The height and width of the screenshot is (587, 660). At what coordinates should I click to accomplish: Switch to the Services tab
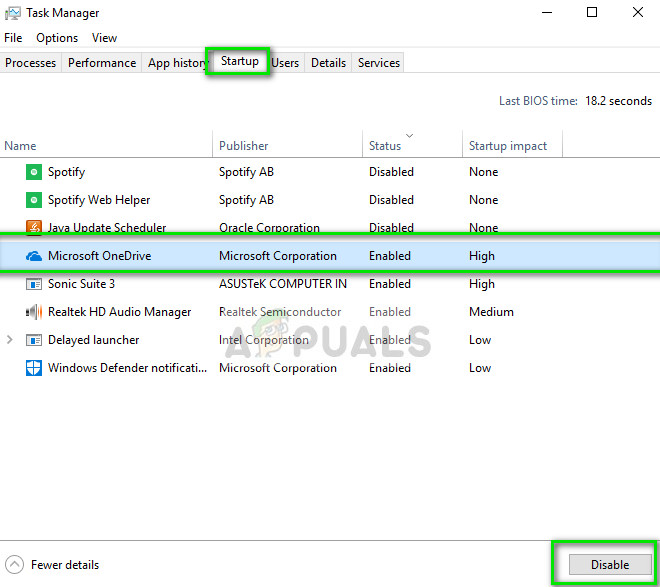(379, 63)
